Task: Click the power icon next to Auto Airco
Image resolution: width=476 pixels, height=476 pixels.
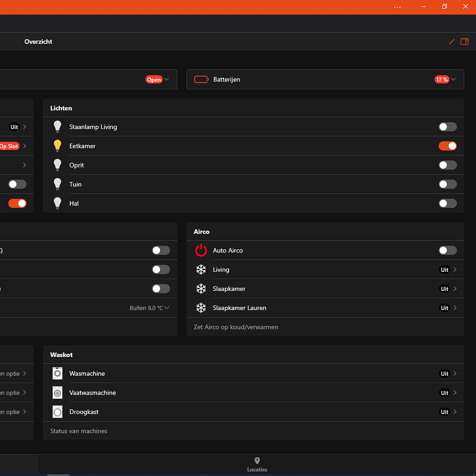Action: point(201,250)
